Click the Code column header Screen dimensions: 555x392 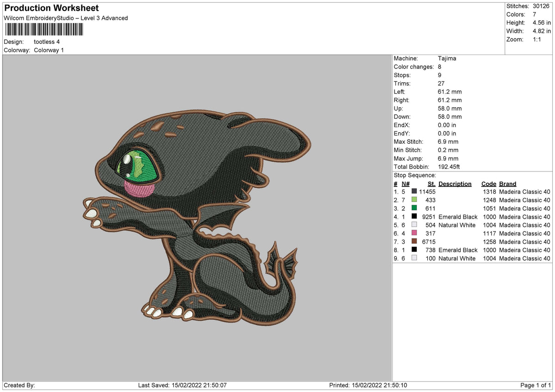488,184
